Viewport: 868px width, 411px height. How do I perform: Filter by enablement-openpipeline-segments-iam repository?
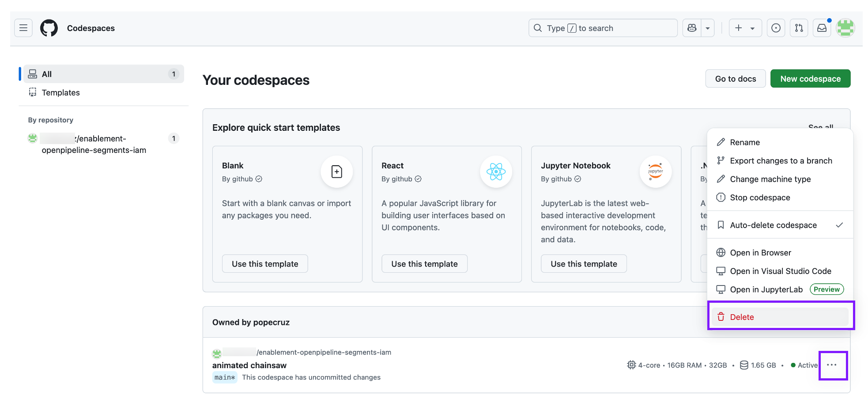click(104, 144)
